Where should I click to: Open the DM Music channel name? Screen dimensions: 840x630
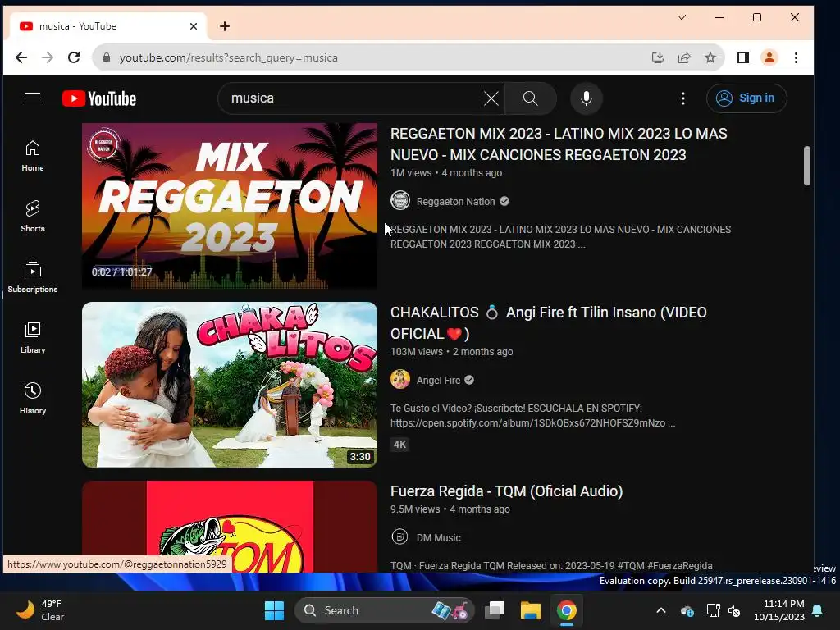(x=438, y=537)
